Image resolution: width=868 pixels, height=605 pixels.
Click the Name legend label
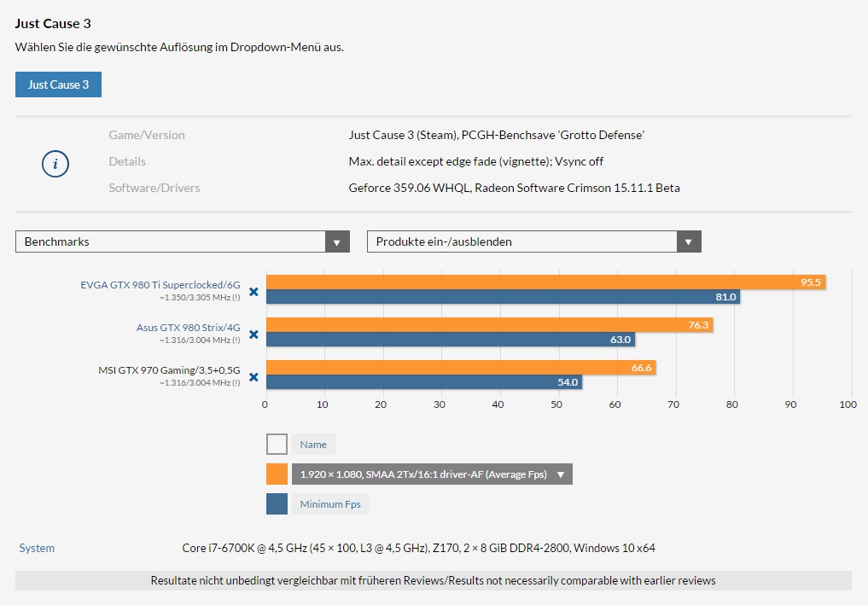pyautogui.click(x=313, y=445)
